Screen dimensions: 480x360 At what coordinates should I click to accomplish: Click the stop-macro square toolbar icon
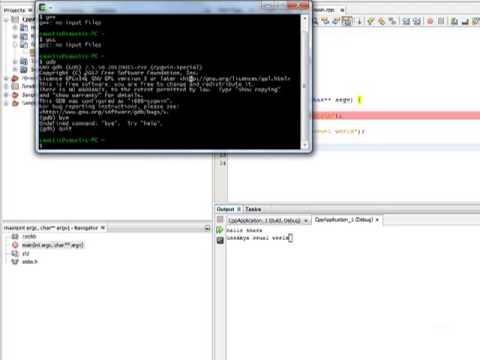pos(441,21)
